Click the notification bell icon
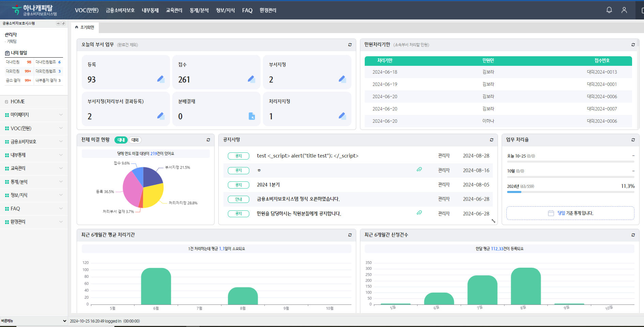 609,10
